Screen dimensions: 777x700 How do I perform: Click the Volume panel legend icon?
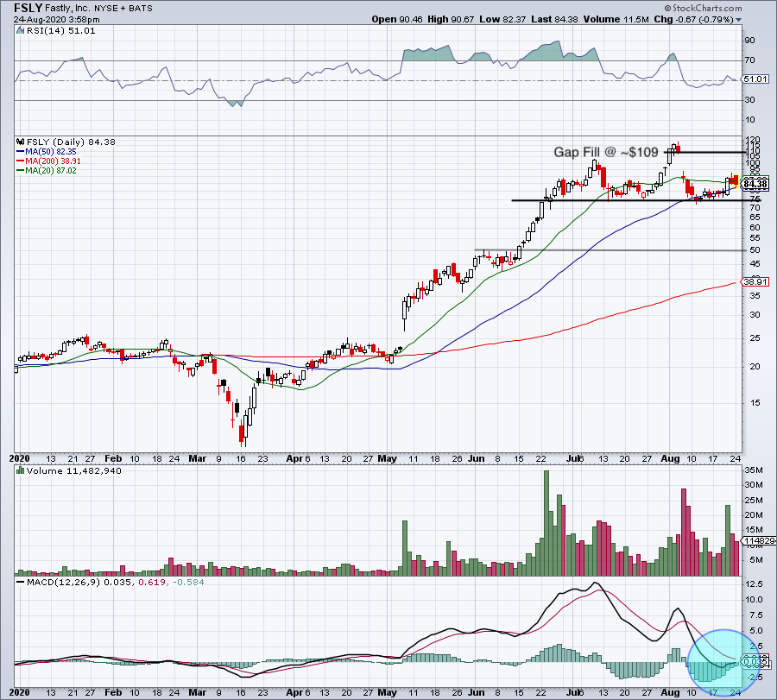(x=20, y=472)
